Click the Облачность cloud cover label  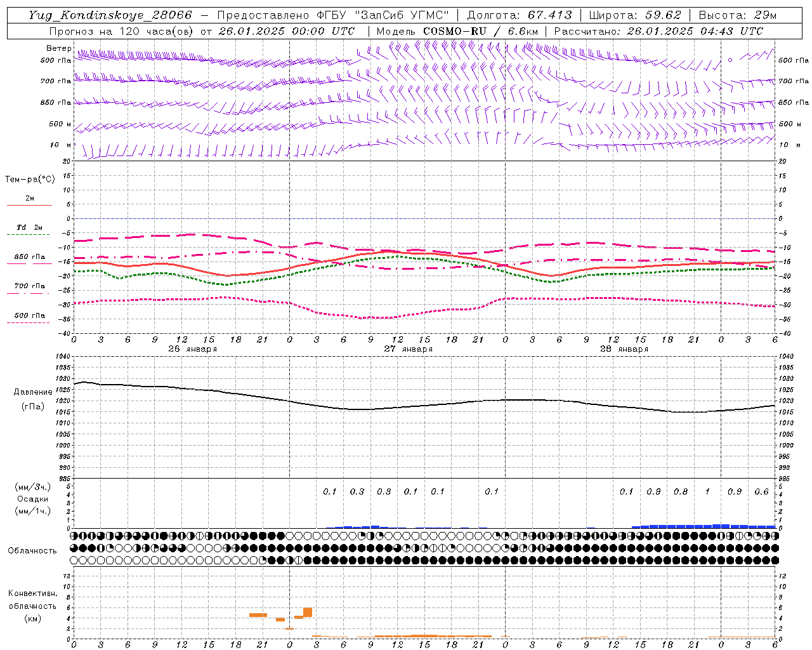32,551
